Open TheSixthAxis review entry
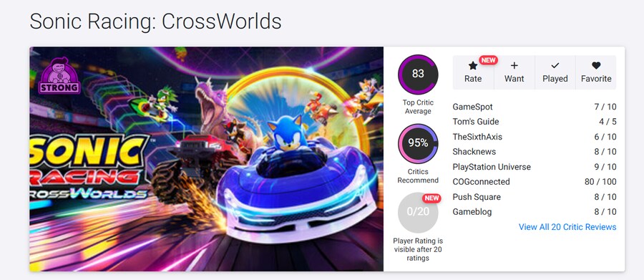Image resolution: width=644 pixels, height=280 pixels. coord(535,137)
